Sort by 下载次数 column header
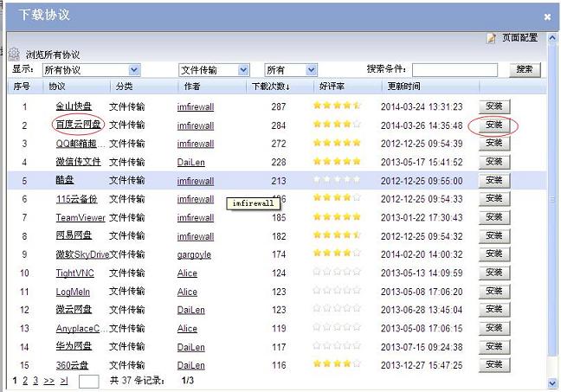561x392 pixels. [270, 87]
